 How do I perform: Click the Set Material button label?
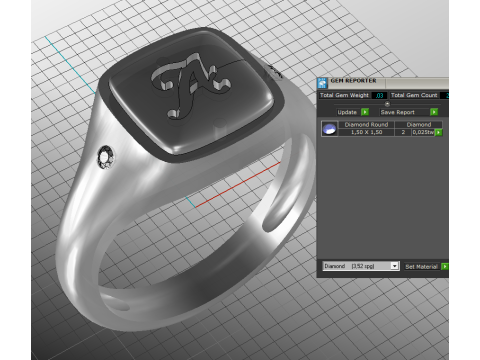pos(421,266)
